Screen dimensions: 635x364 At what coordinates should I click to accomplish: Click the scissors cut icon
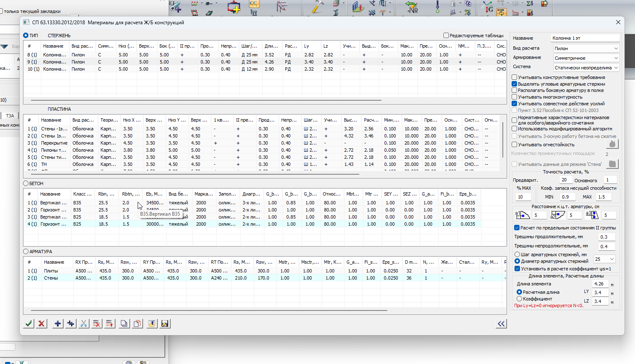tap(84, 323)
